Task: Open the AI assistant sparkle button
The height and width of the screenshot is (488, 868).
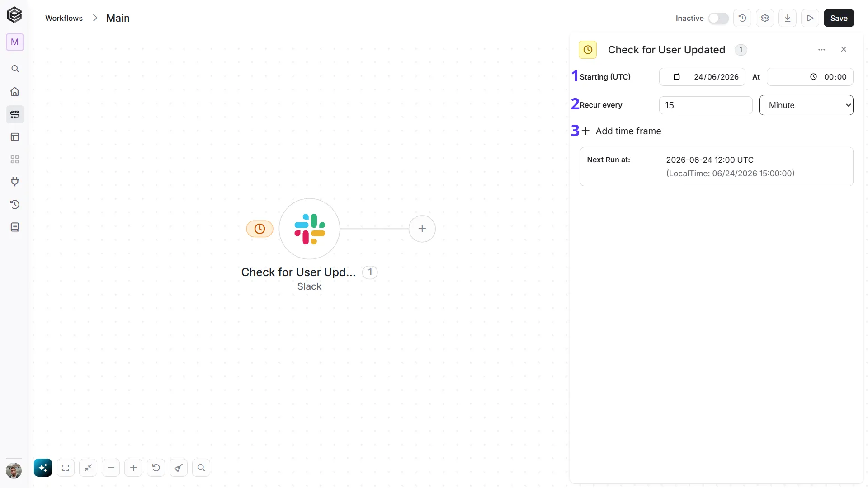Action: (43, 468)
